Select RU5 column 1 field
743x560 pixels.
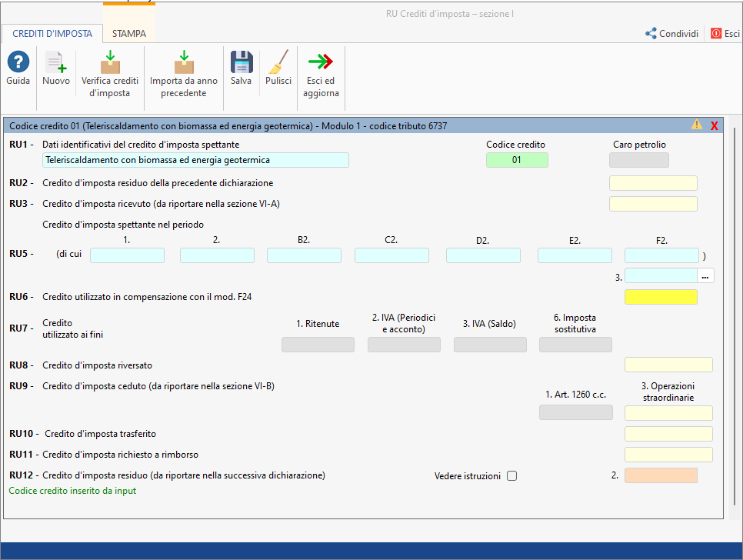click(x=128, y=255)
